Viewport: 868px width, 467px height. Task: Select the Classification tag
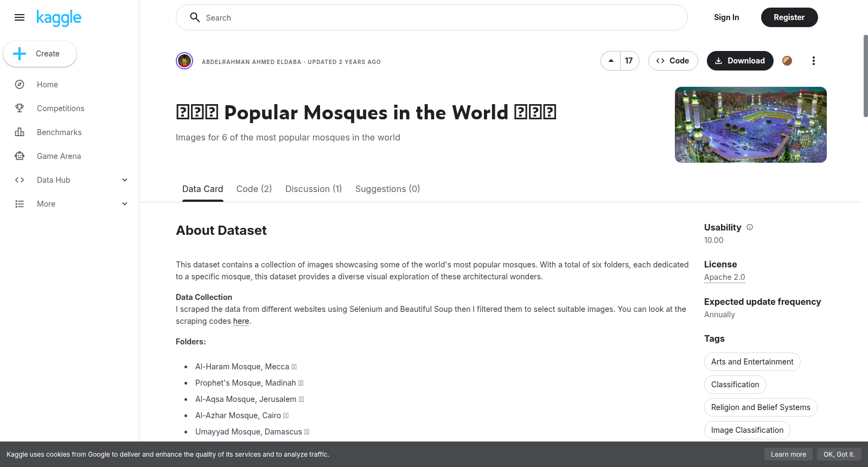735,385
